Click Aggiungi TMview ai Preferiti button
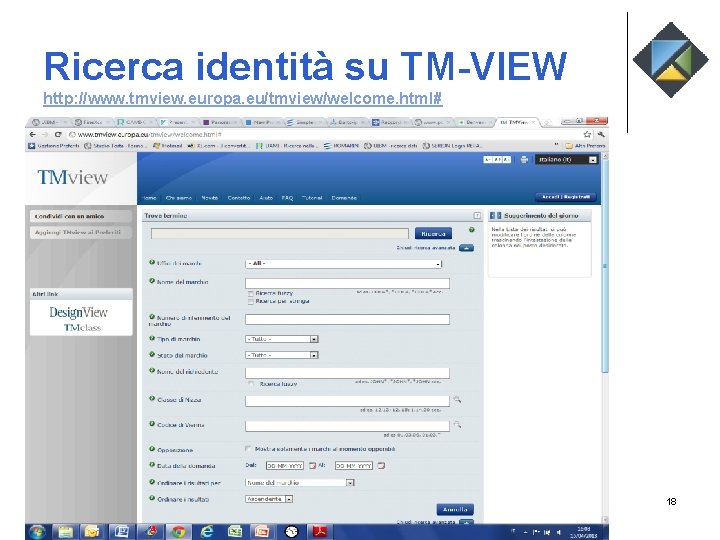 81,232
